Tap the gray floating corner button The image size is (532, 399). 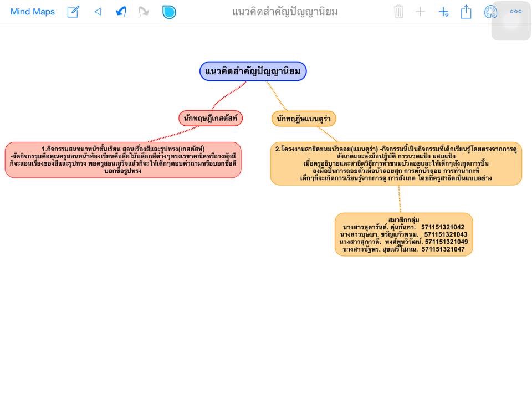(x=510, y=21)
